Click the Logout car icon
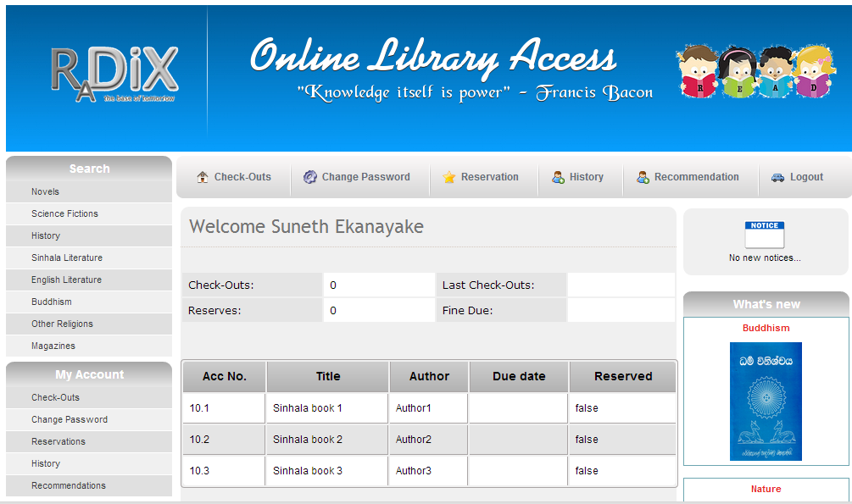 click(x=777, y=177)
